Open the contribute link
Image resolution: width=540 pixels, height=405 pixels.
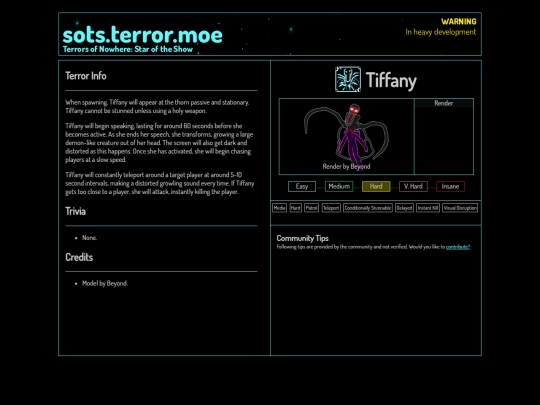[x=458, y=247]
